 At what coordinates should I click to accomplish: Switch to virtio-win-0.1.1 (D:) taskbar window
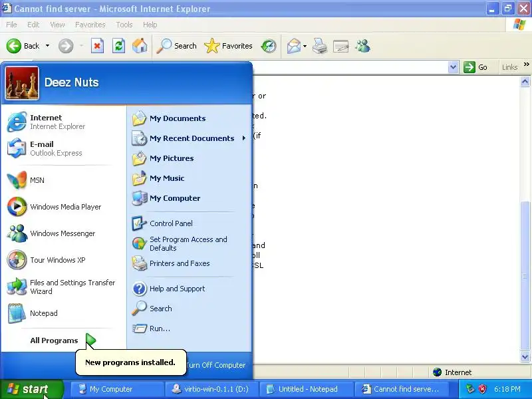tap(211, 389)
